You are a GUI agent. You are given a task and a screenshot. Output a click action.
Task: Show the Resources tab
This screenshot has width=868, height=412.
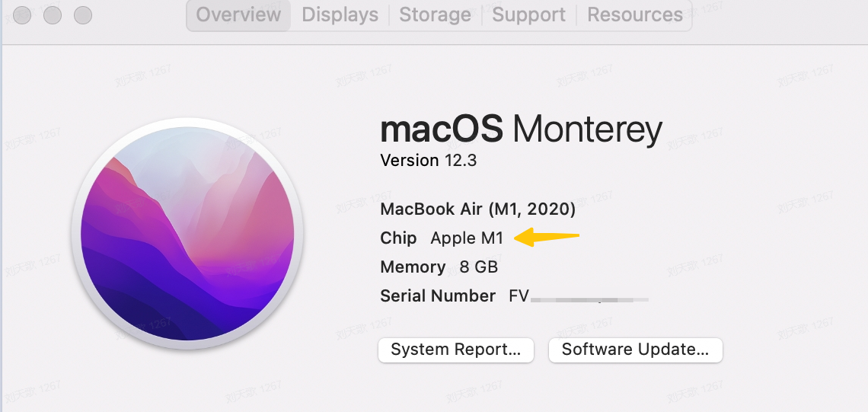coord(635,15)
